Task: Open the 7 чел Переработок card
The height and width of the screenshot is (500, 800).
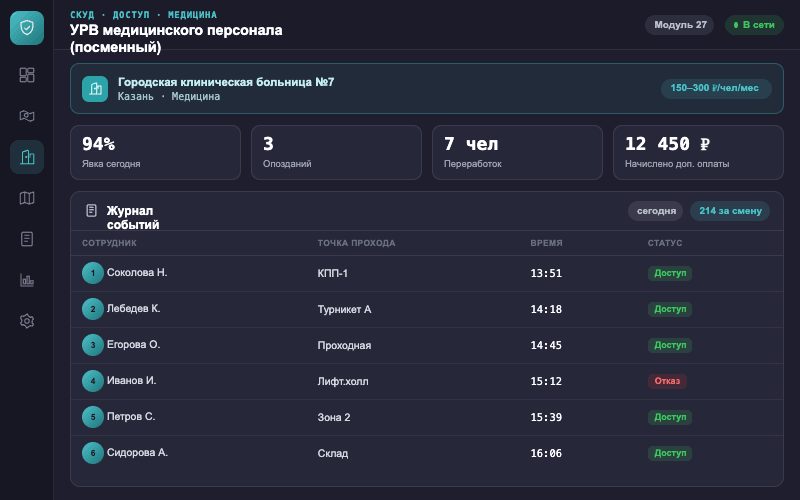Action: [x=517, y=153]
